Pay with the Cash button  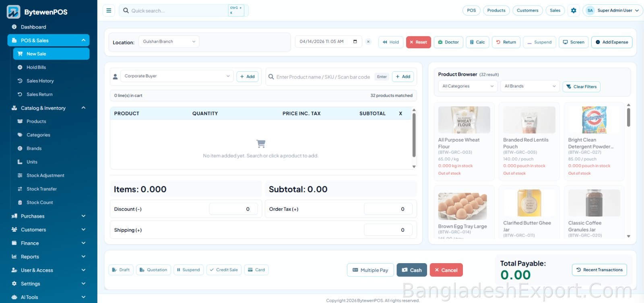[412, 270]
